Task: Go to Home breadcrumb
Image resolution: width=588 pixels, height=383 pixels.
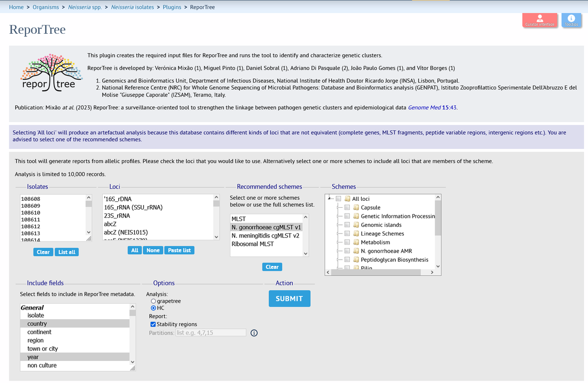Action: (x=16, y=7)
